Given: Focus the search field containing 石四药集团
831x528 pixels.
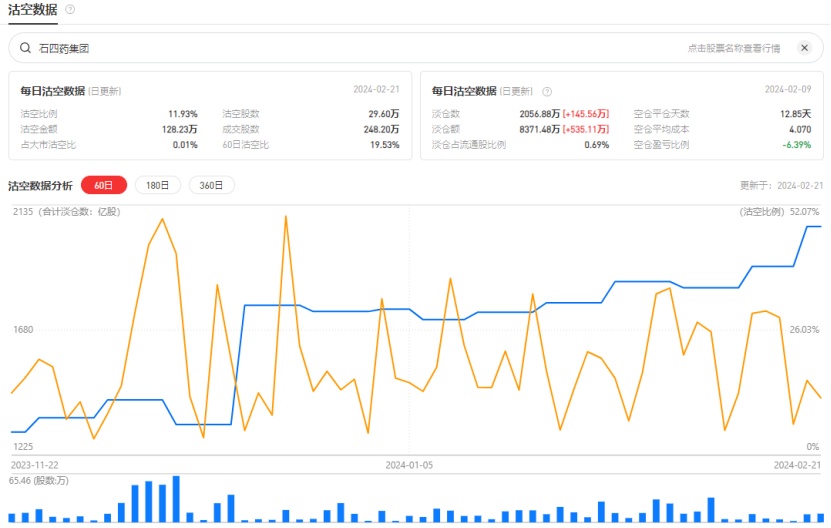Looking at the screenshot, I should [416, 48].
